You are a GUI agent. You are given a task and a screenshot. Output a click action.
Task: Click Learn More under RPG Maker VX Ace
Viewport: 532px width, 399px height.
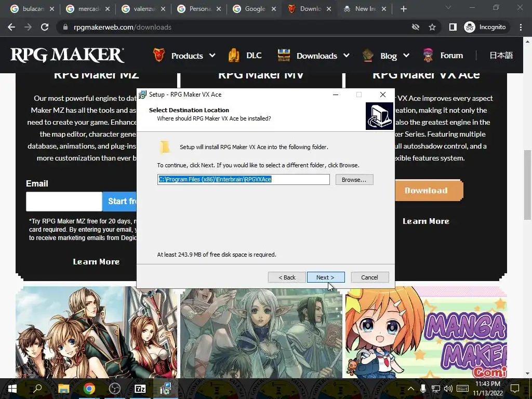[426, 221]
